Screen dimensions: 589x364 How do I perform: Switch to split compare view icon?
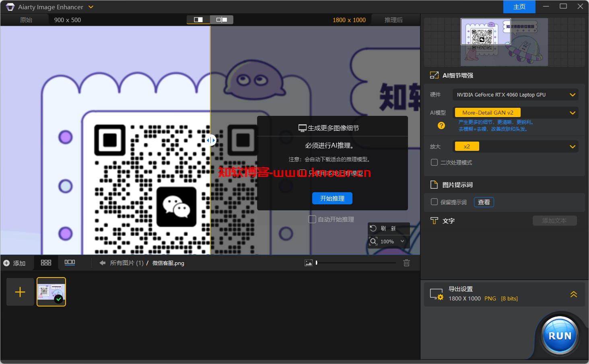tap(198, 19)
